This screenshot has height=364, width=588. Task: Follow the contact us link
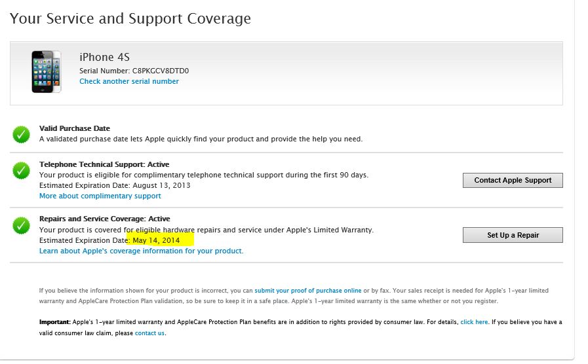pos(149,333)
